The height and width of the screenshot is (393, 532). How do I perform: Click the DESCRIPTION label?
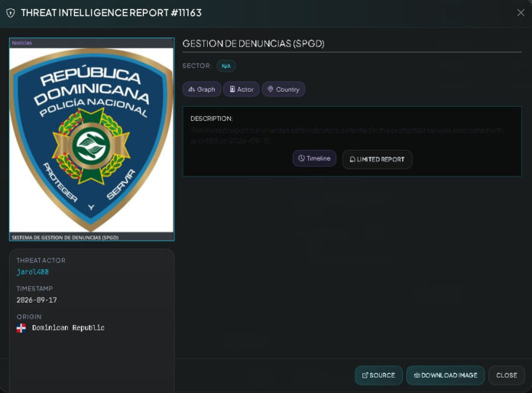(x=212, y=119)
